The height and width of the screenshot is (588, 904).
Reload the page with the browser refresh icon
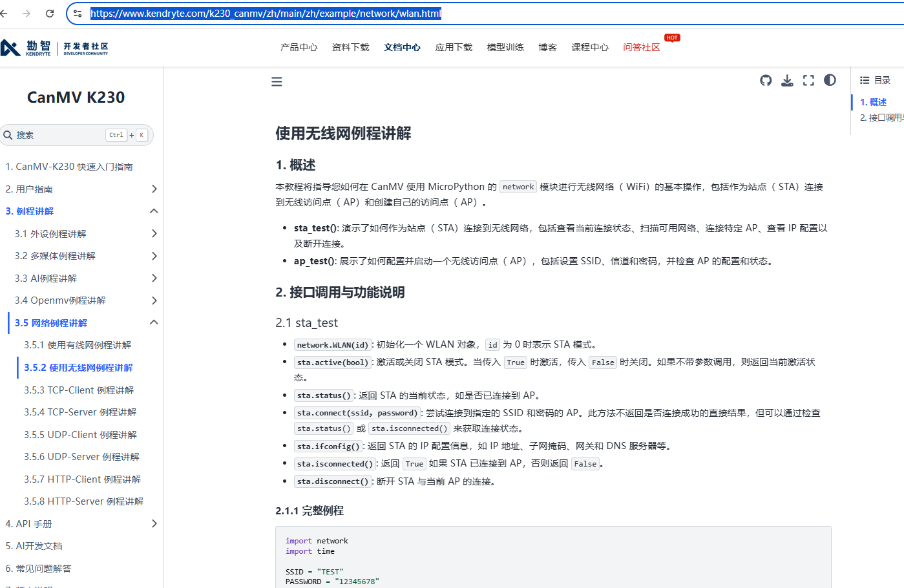[x=50, y=13]
